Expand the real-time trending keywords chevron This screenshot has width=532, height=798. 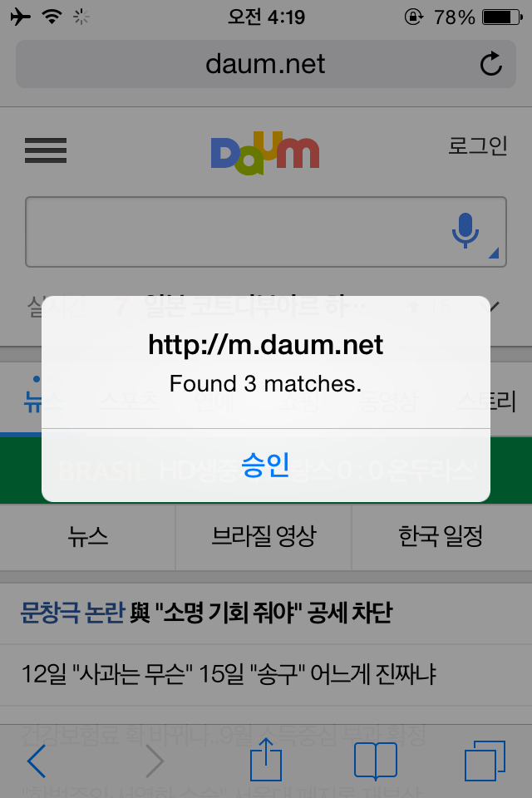pos(495,307)
